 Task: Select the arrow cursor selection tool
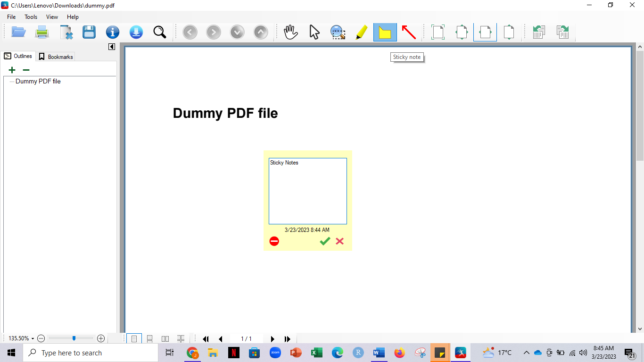click(x=314, y=32)
